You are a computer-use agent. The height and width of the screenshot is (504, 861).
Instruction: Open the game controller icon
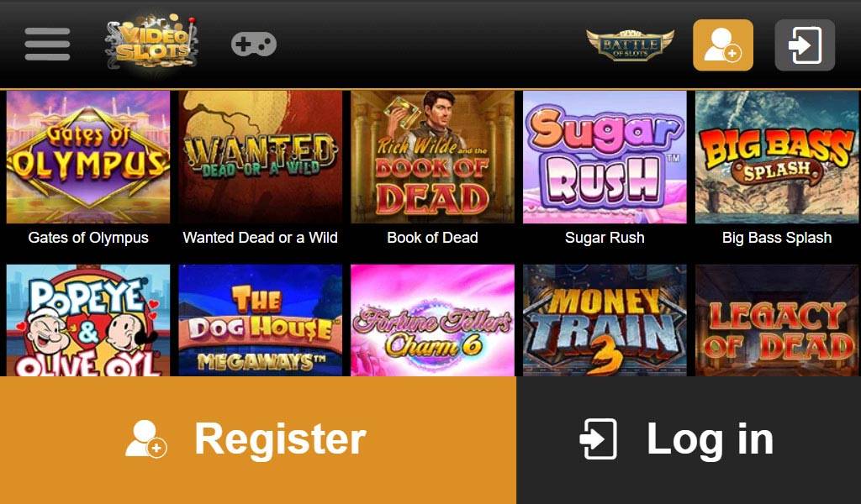click(x=254, y=45)
